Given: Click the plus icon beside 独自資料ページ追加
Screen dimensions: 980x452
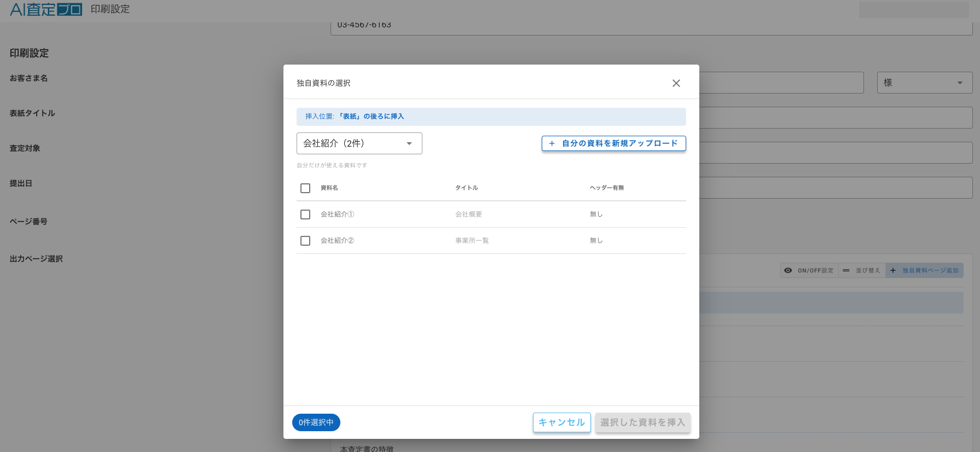Looking at the screenshot, I should [x=893, y=270].
